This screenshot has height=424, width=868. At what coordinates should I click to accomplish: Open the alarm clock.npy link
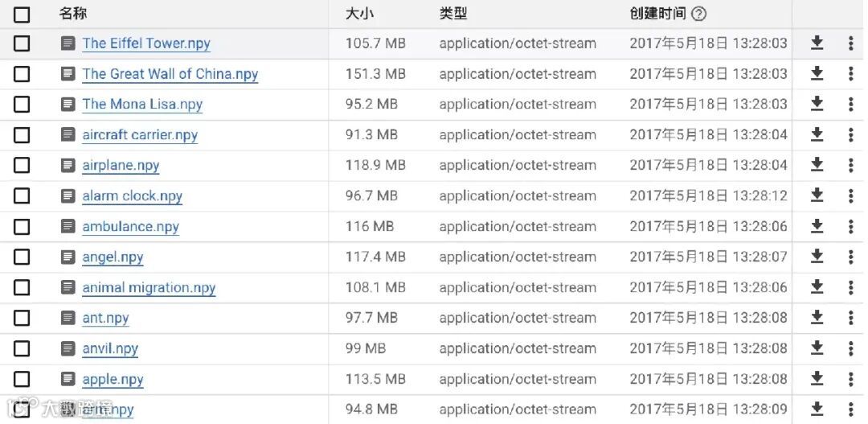click(x=132, y=196)
